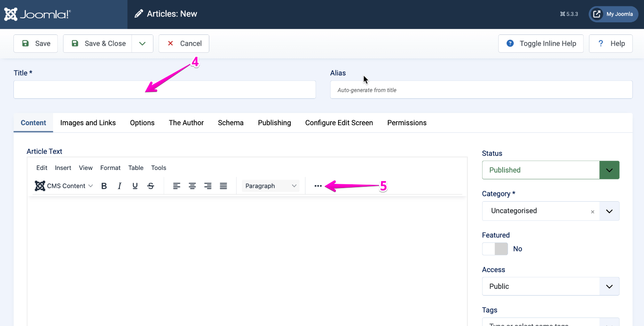
Task: Apply strikethrough formatting
Action: pyautogui.click(x=151, y=186)
